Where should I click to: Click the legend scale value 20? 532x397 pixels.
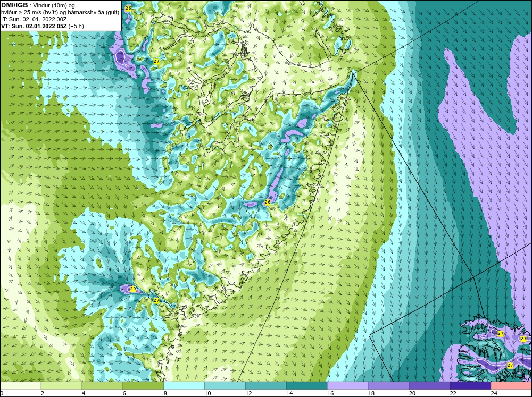pos(412,393)
